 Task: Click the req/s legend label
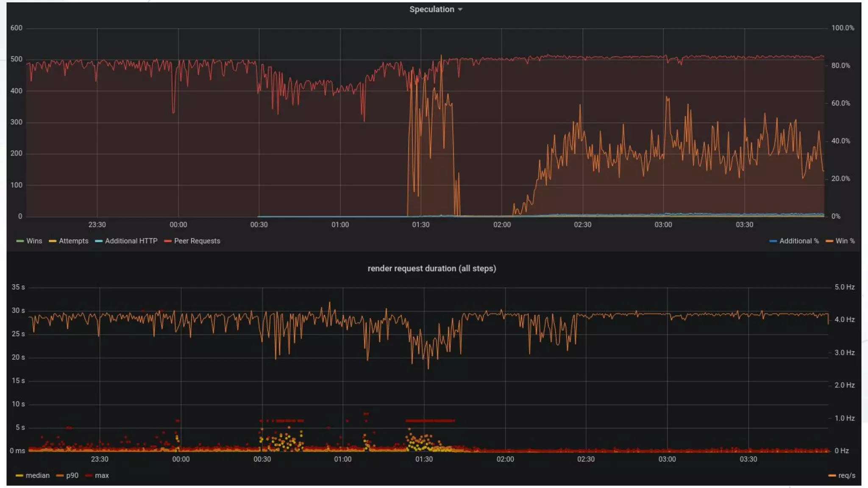tap(846, 476)
